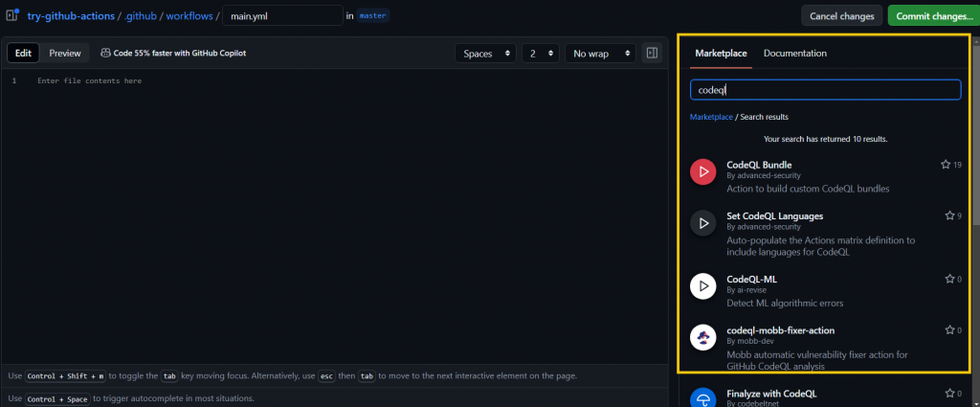Click the 'Control + Shift + m' keyboard hint
This screenshot has width=980, height=407.
tap(66, 376)
